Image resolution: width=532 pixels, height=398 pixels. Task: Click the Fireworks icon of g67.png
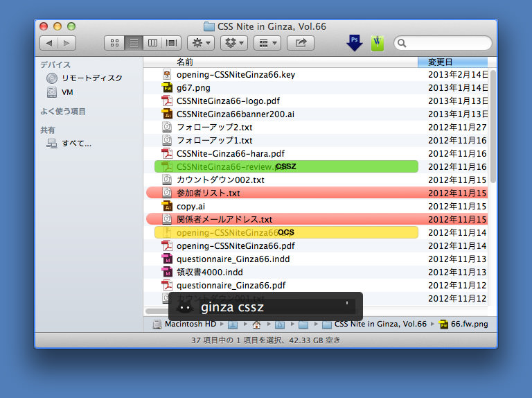(x=167, y=87)
